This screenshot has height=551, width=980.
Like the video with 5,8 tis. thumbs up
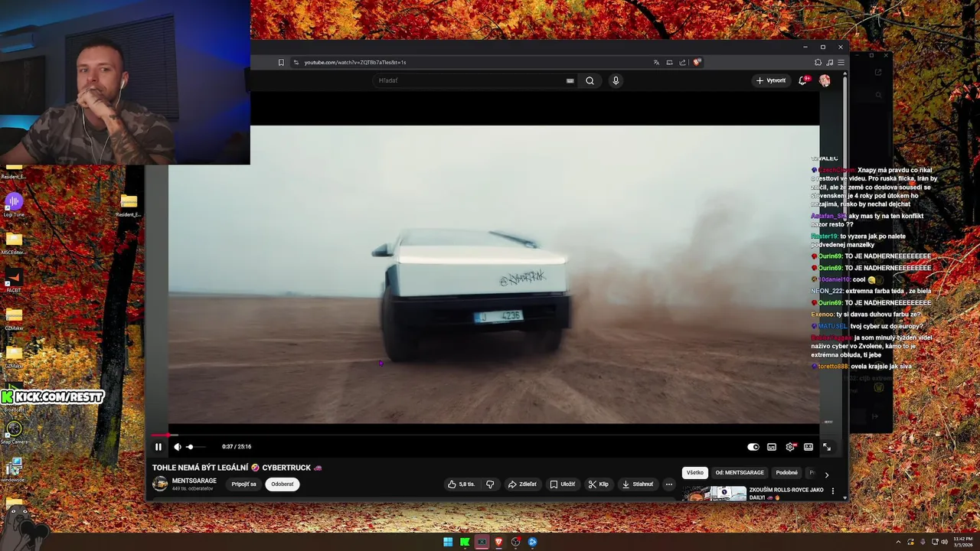point(462,484)
